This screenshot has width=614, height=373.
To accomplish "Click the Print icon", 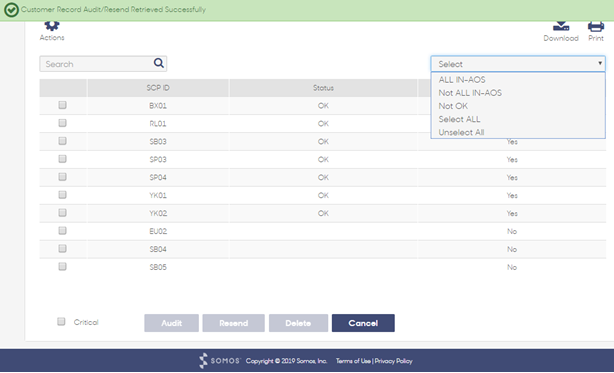I will [x=596, y=27].
